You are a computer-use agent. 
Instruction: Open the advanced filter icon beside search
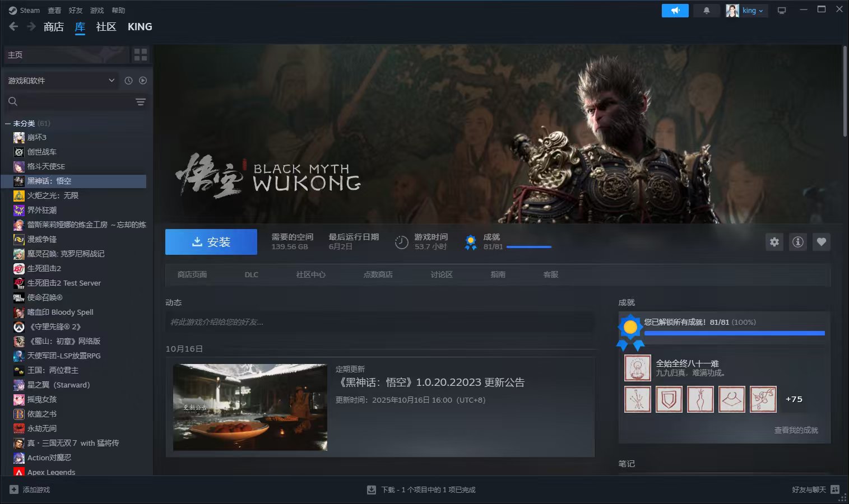coord(140,102)
